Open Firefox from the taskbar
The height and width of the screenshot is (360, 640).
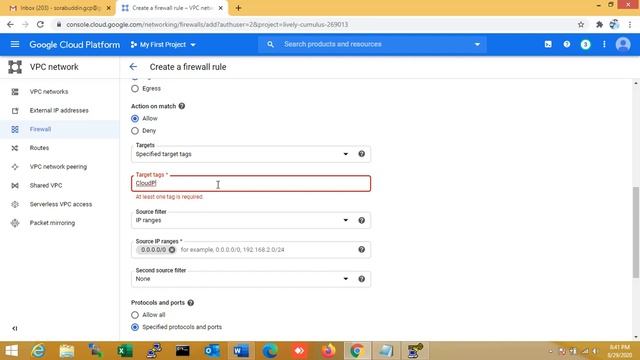(328, 351)
